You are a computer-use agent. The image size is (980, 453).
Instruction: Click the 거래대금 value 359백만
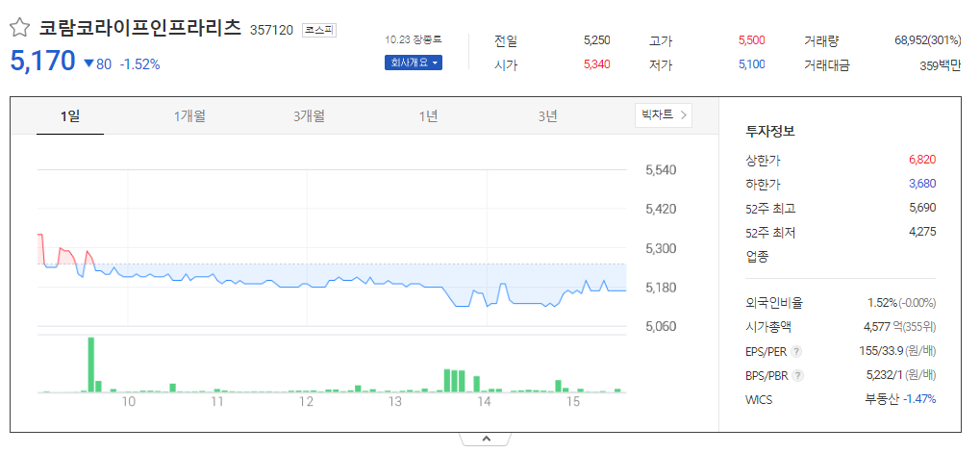(940, 65)
